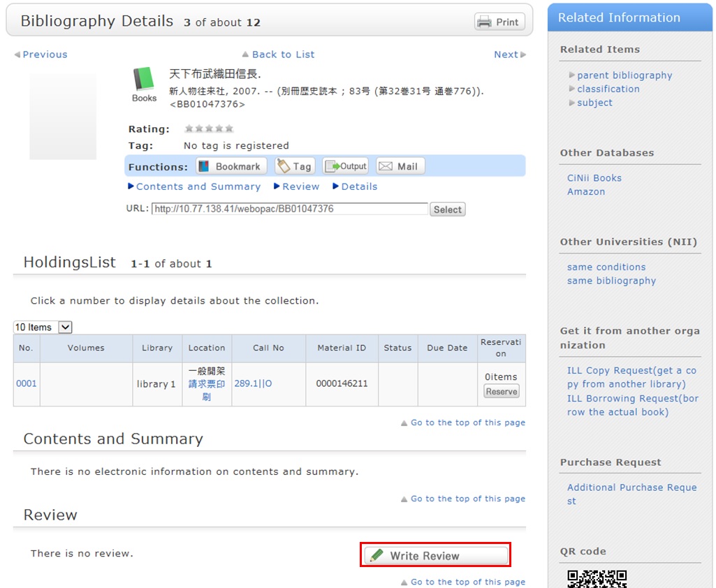Open holding number 0001 details
This screenshot has height=588, width=716.
point(27,383)
